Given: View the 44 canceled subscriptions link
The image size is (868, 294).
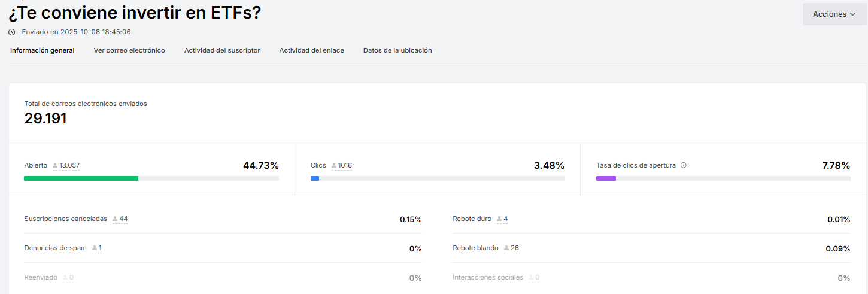Looking at the screenshot, I should click(123, 219).
